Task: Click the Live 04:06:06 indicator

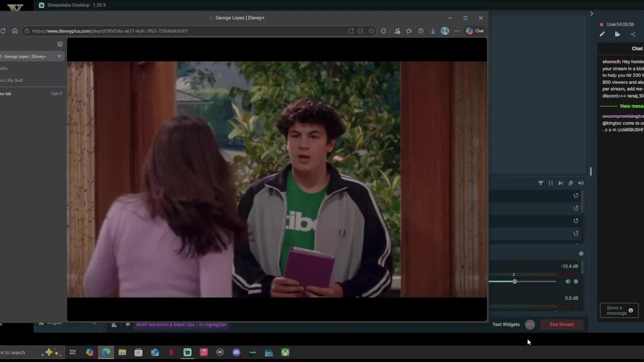Action: (x=617, y=24)
